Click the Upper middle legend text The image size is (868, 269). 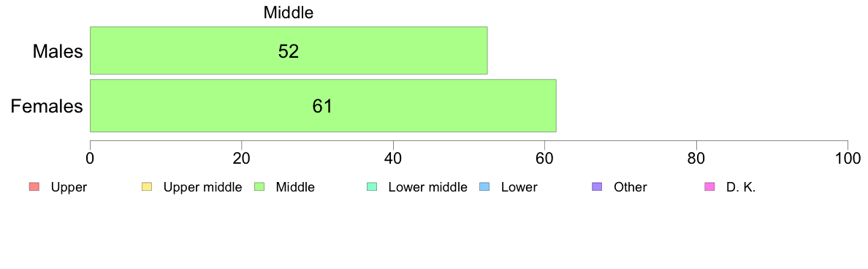click(x=202, y=187)
